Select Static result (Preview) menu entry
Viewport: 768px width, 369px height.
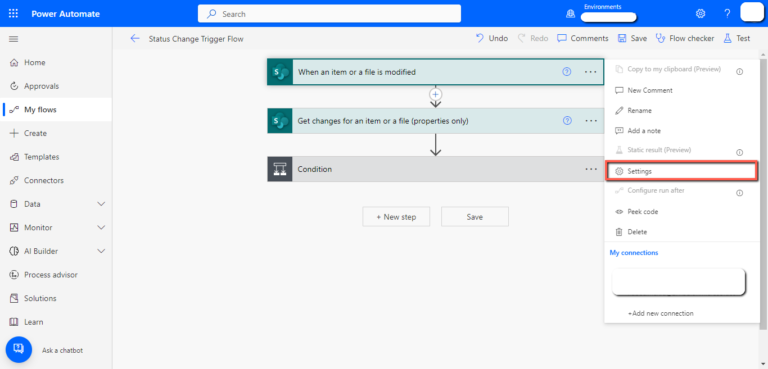(653, 150)
